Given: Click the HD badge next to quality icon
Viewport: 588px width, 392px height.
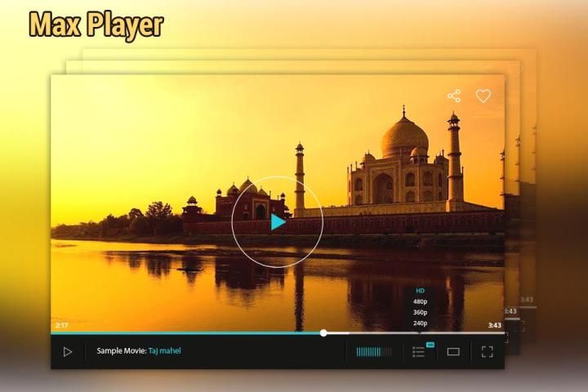Looking at the screenshot, I should [430, 345].
